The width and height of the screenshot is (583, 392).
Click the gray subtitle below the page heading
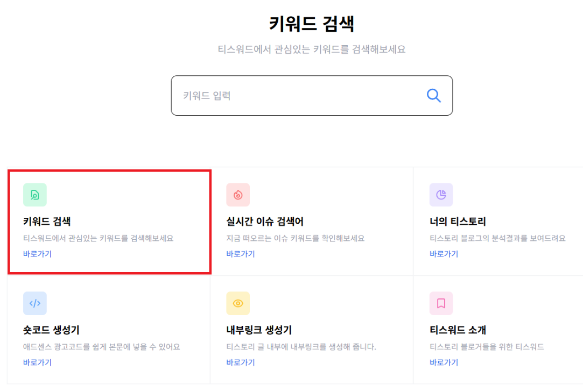pos(312,49)
